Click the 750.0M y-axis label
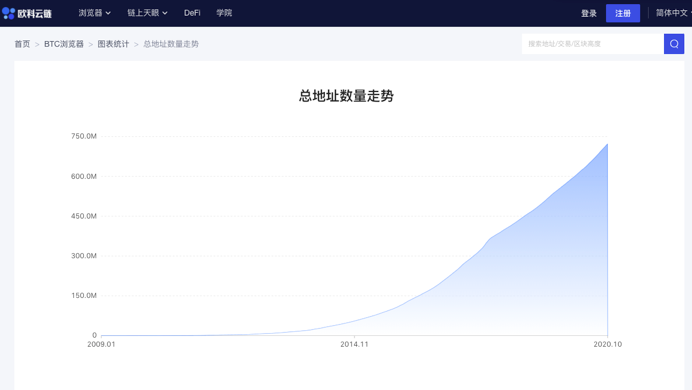 click(x=84, y=136)
